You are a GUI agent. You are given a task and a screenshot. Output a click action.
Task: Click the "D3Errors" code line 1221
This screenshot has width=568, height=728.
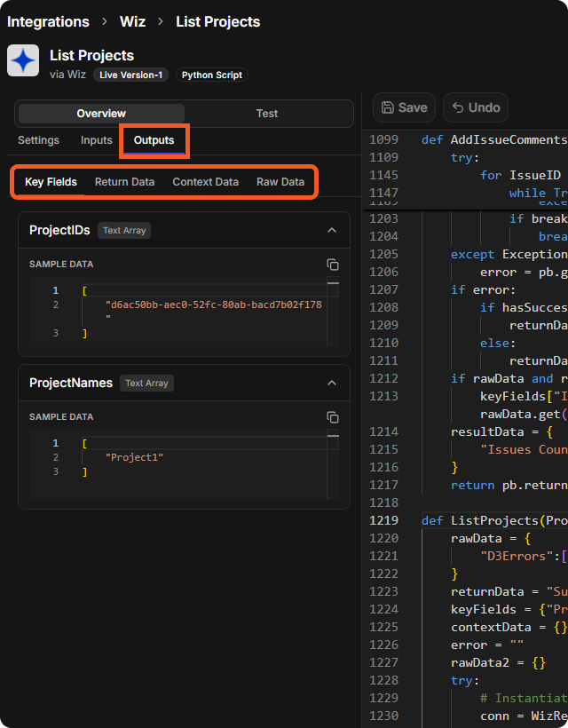(x=524, y=556)
